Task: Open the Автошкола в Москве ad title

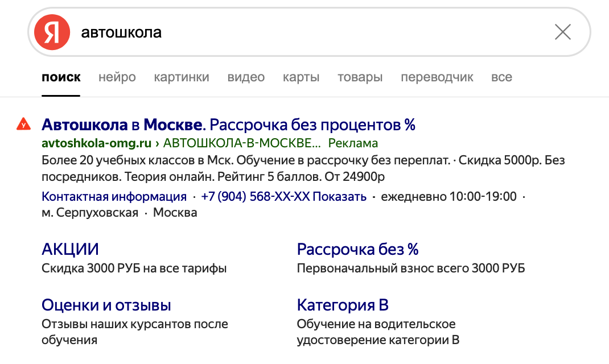Action: click(x=228, y=124)
